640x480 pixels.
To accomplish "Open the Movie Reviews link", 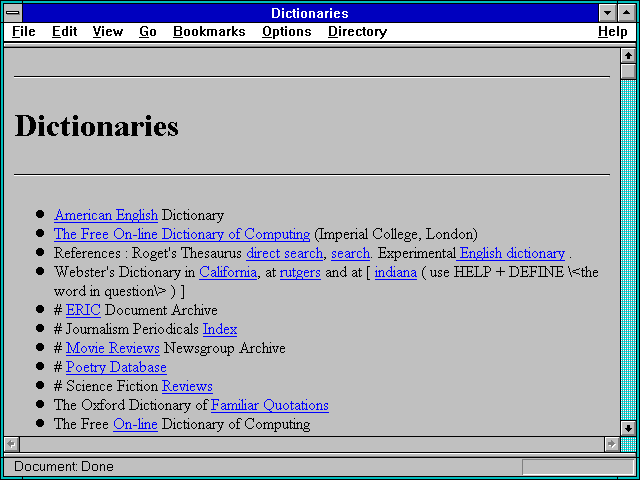I will pos(113,348).
